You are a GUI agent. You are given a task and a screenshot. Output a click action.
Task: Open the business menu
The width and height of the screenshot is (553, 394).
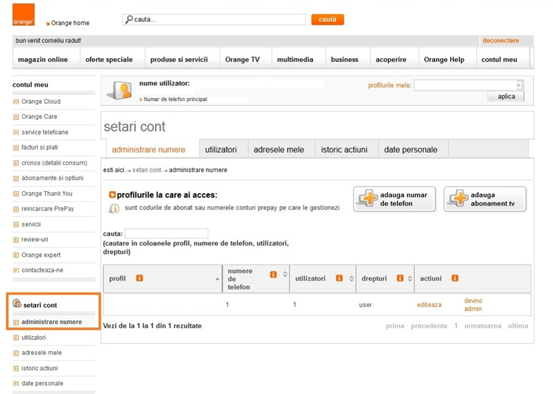(344, 60)
